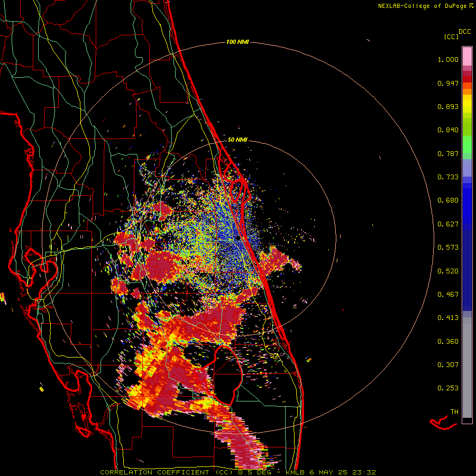Click the 0.680 scale value

(x=448, y=200)
